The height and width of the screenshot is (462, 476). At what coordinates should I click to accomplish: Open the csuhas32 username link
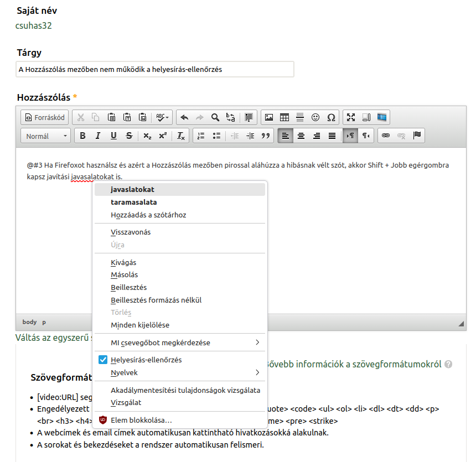[34, 25]
